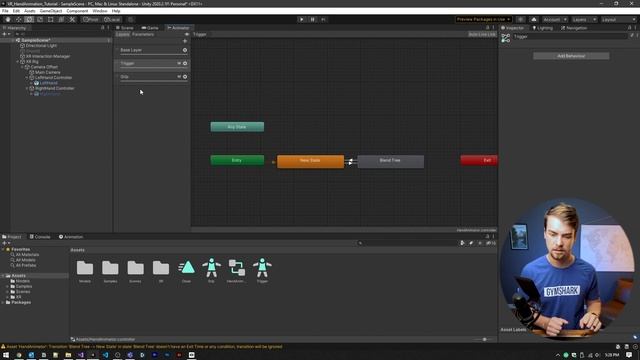The width and height of the screenshot is (640, 360).
Task: Open the Assets menu
Action: tap(30, 11)
